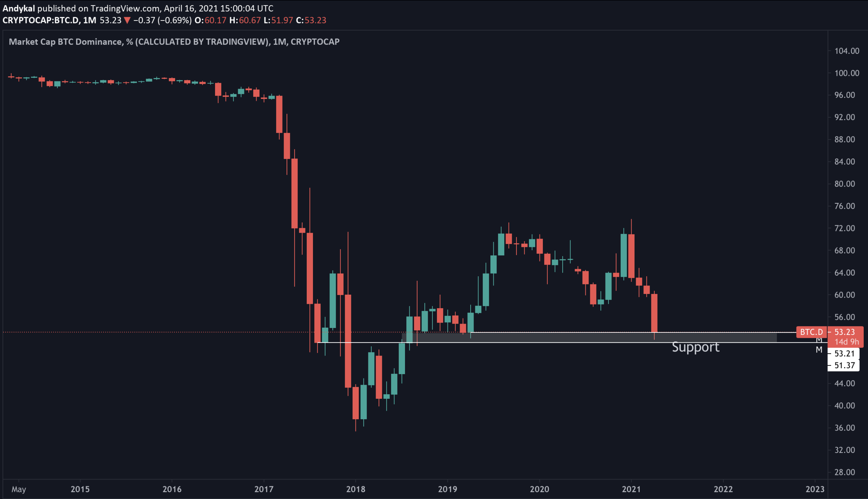868x499 pixels.
Task: Click the white 51.37 price label
Action: point(844,365)
